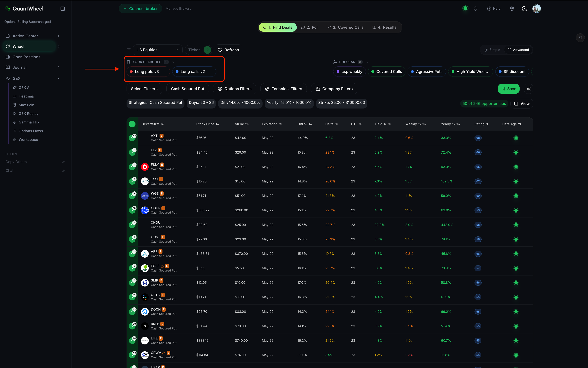Viewport: 588px width, 368px height.
Task: Submit ticker with green arrow button
Action: (207, 50)
